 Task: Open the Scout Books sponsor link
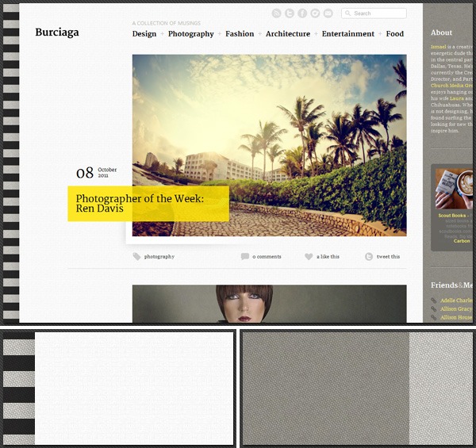point(452,216)
